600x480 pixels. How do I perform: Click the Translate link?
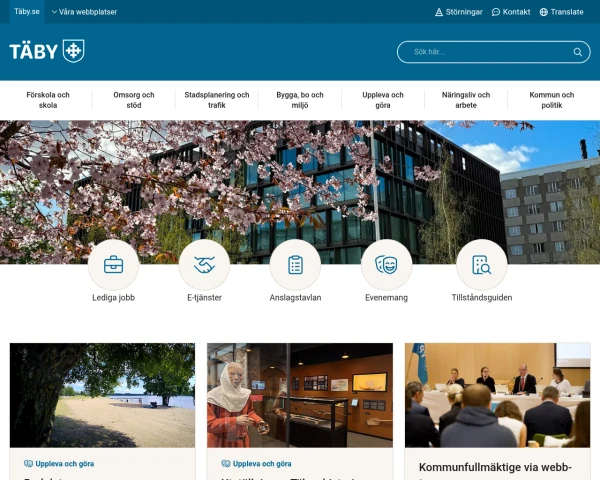[x=562, y=12]
